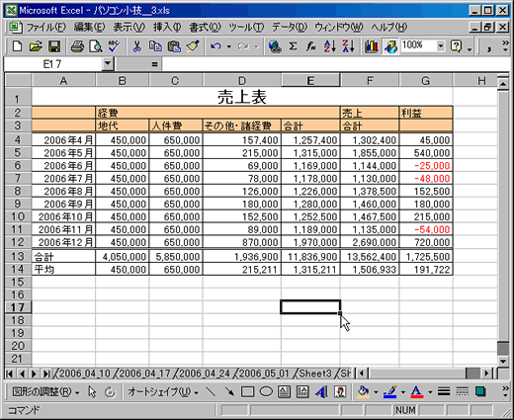Launch the Chart Wizard icon
Screen dimensions: 514x420
[x=372, y=46]
